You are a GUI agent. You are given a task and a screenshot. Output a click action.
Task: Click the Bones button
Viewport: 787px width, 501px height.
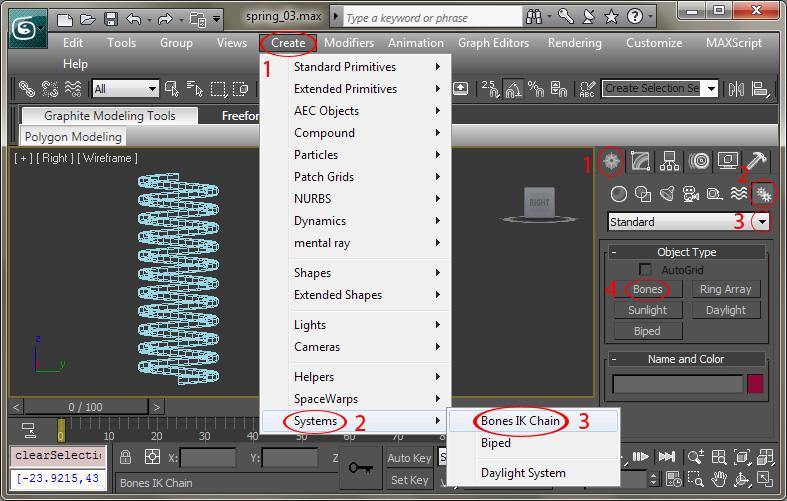648,289
